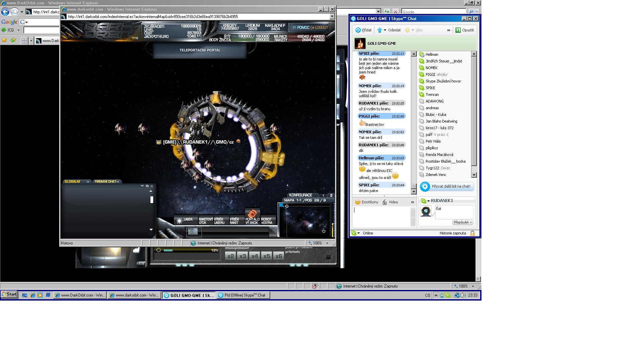Screen dimensions: 642x364
Task: Click the Opustit leave chat icon
Action: tap(458, 30)
